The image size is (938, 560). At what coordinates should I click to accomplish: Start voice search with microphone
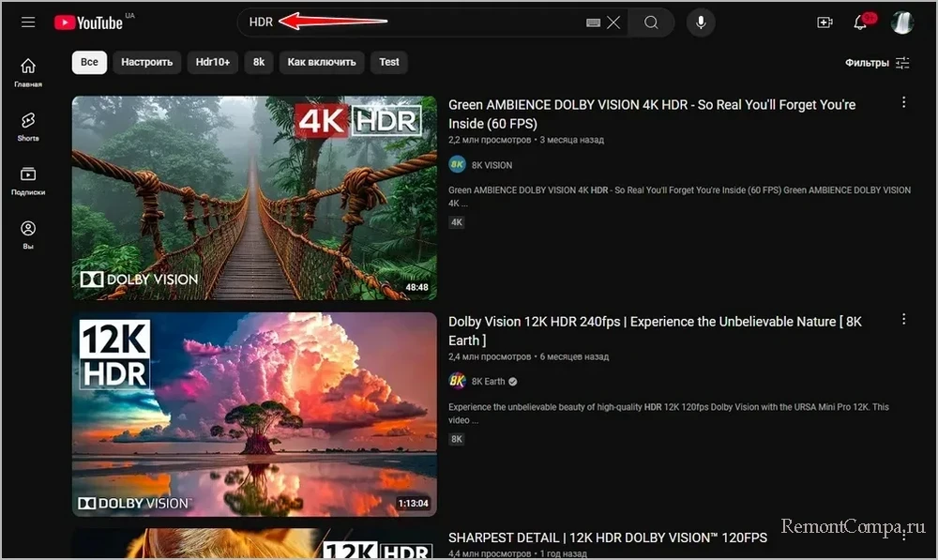[x=700, y=23]
